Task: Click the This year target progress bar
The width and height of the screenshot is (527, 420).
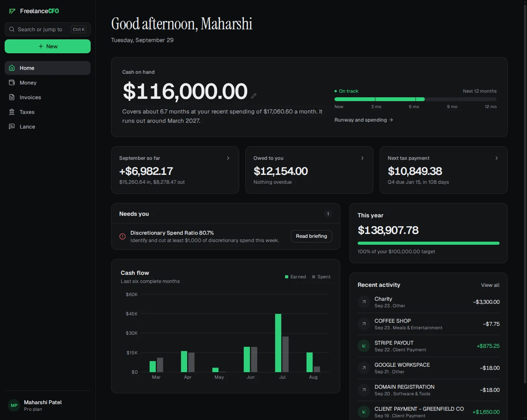Action: coord(429,243)
